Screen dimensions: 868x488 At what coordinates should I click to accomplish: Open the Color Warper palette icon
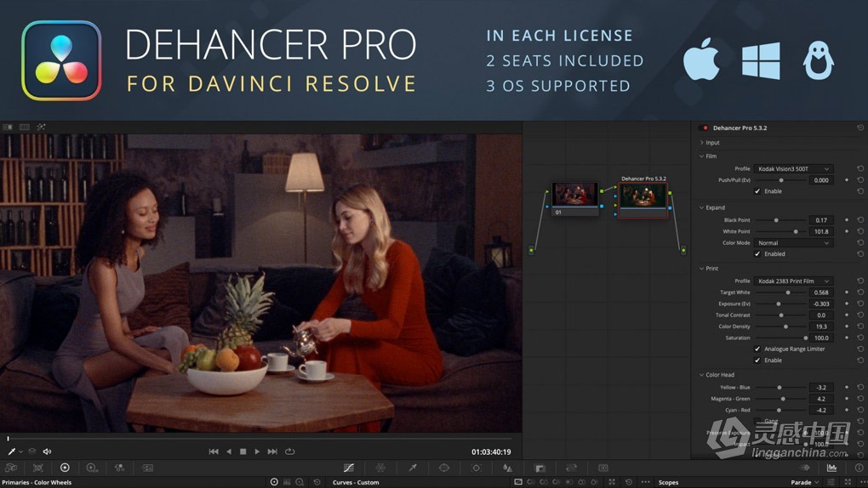coord(381,468)
